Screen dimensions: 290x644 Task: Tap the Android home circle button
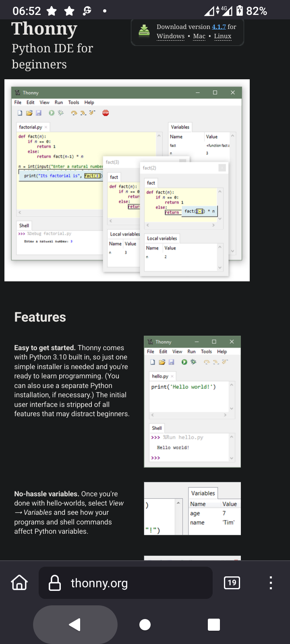145,625
